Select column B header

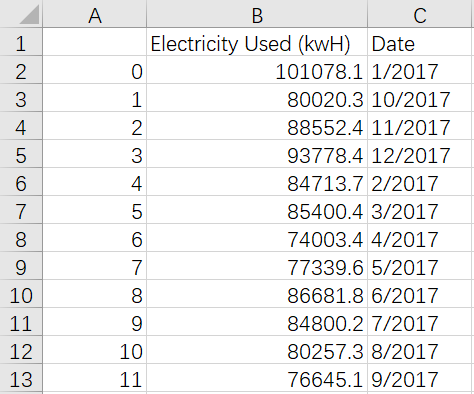pyautogui.click(x=257, y=13)
